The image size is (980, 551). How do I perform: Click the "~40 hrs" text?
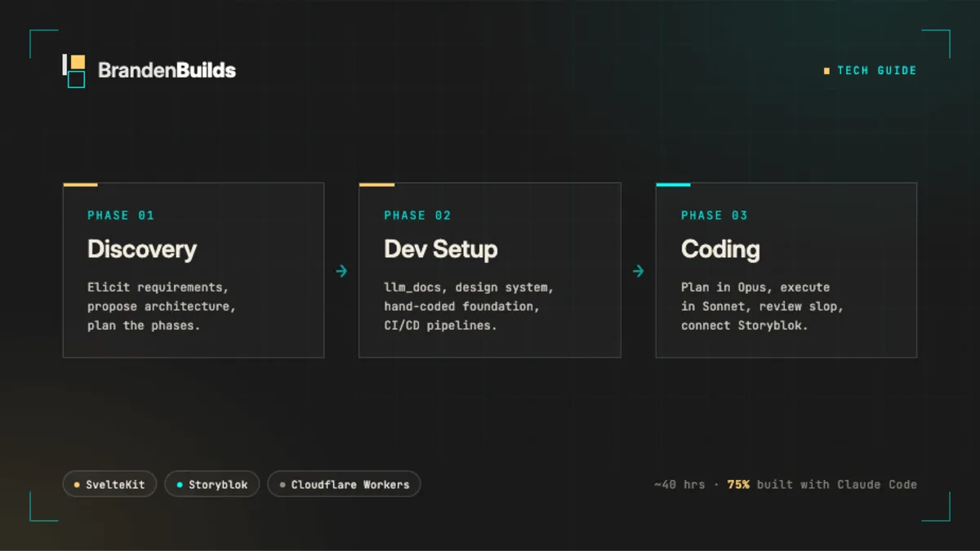(x=679, y=484)
